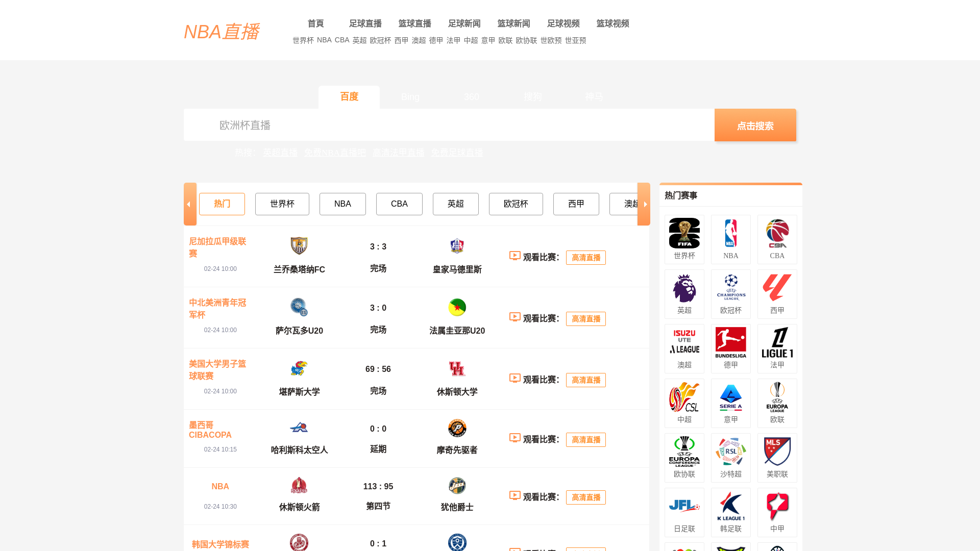Select the CBA league filter button
The image size is (980, 551).
[x=399, y=204]
